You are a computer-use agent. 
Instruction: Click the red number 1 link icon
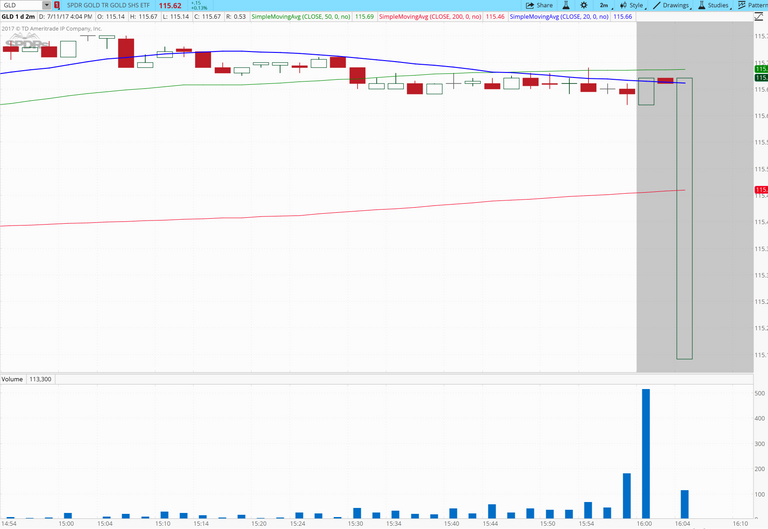[57, 5]
